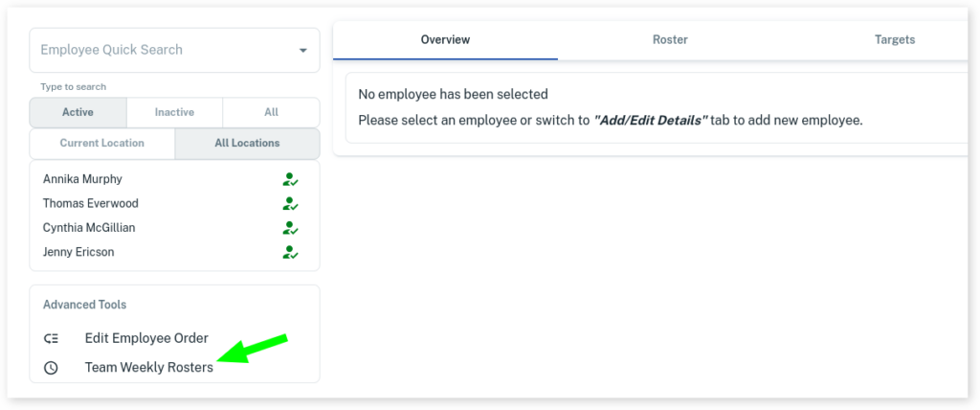Show Active employees filter
This screenshot has width=980, height=410.
pyautogui.click(x=78, y=112)
